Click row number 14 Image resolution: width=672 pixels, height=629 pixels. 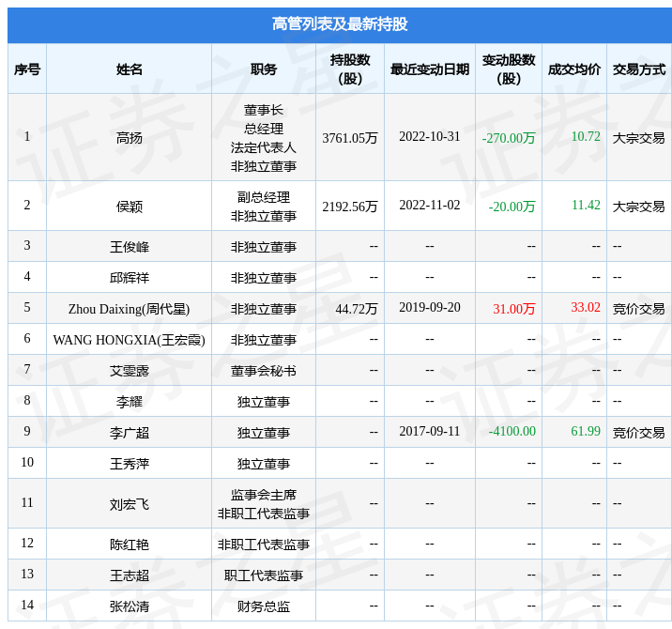click(x=27, y=605)
